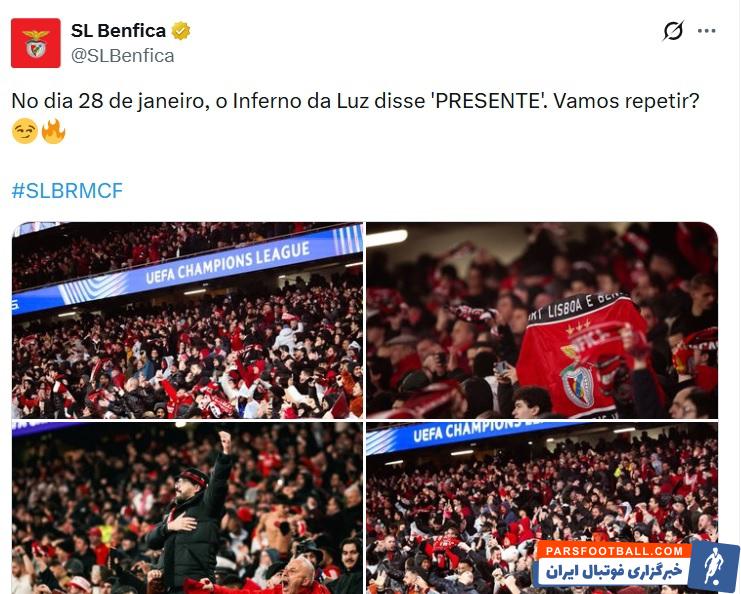
Task: Open top-left stadium crowd photo
Action: (188, 320)
